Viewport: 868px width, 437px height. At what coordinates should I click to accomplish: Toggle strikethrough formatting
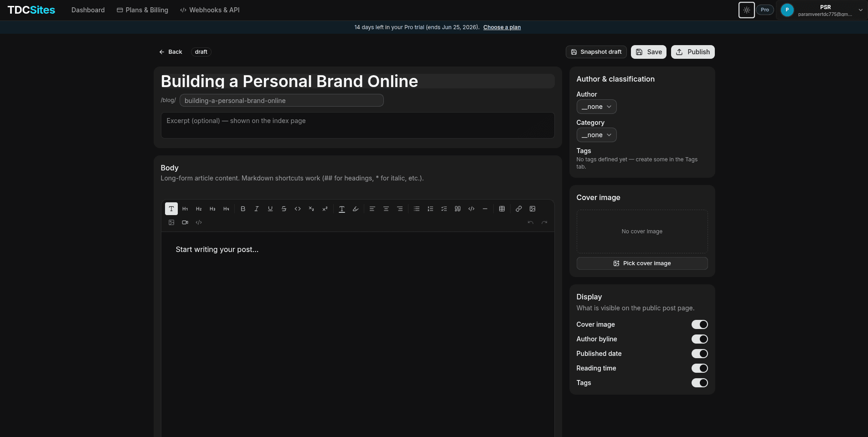click(284, 209)
